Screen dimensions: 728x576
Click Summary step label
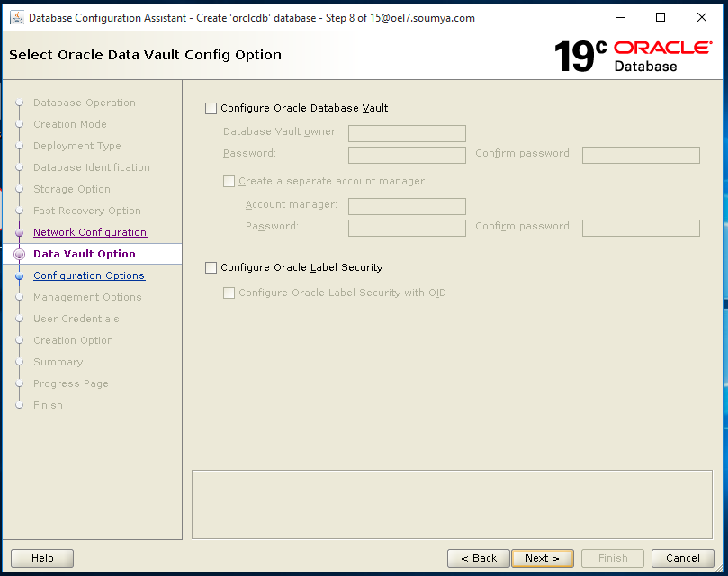click(58, 362)
